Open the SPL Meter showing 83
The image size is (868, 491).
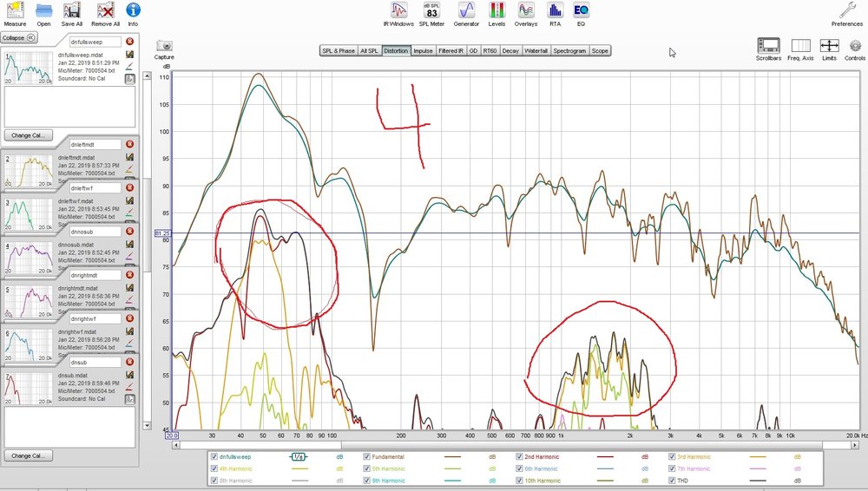[x=431, y=14]
